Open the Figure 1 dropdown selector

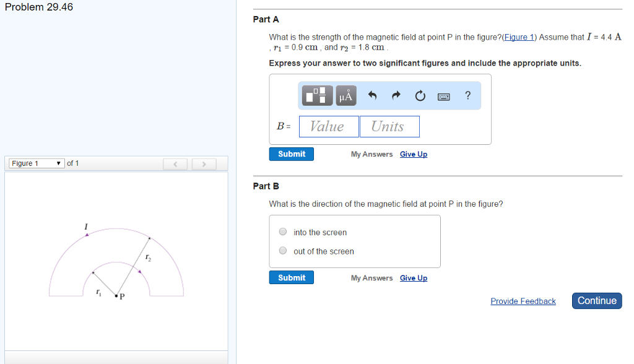coord(37,163)
